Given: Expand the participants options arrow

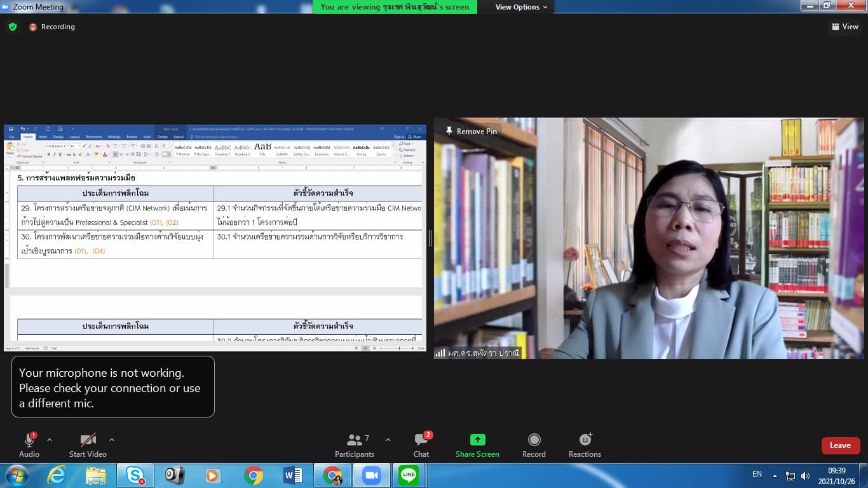Looking at the screenshot, I should (x=388, y=440).
